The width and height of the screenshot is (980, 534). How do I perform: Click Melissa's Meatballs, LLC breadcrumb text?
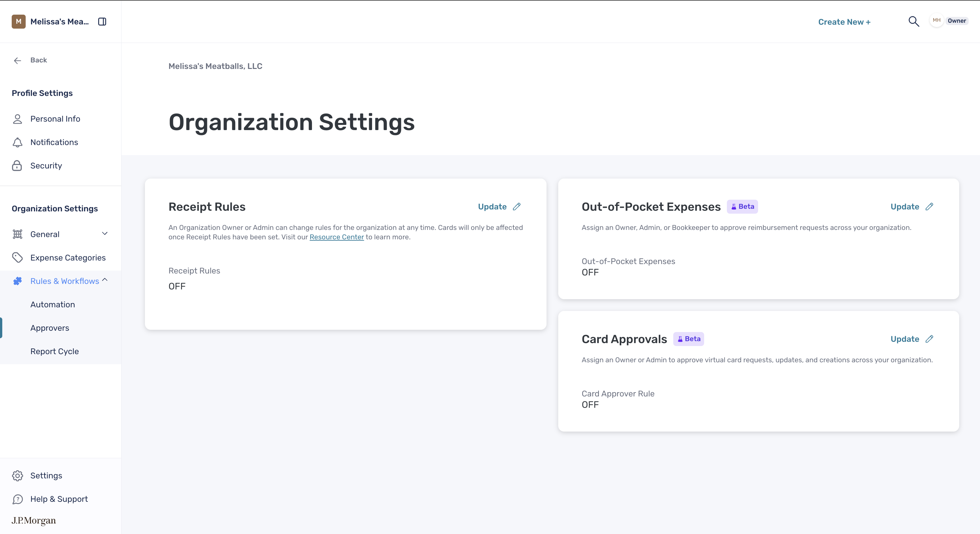click(215, 66)
